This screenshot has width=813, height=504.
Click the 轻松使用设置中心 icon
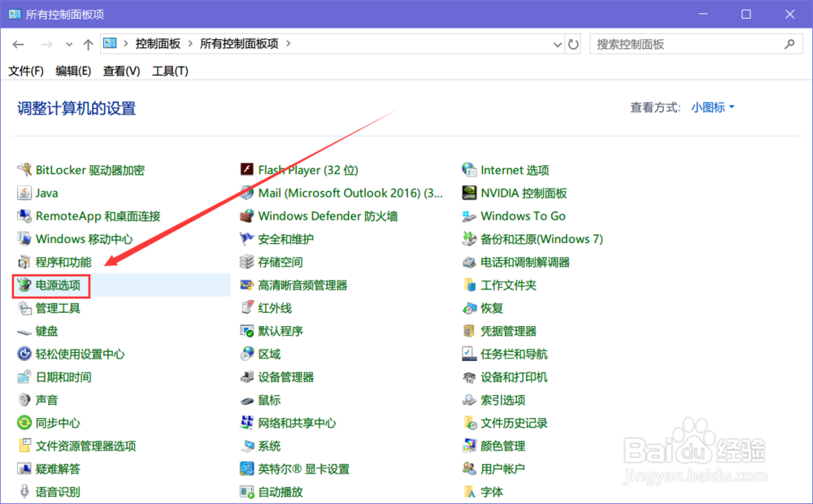pyautogui.click(x=24, y=354)
